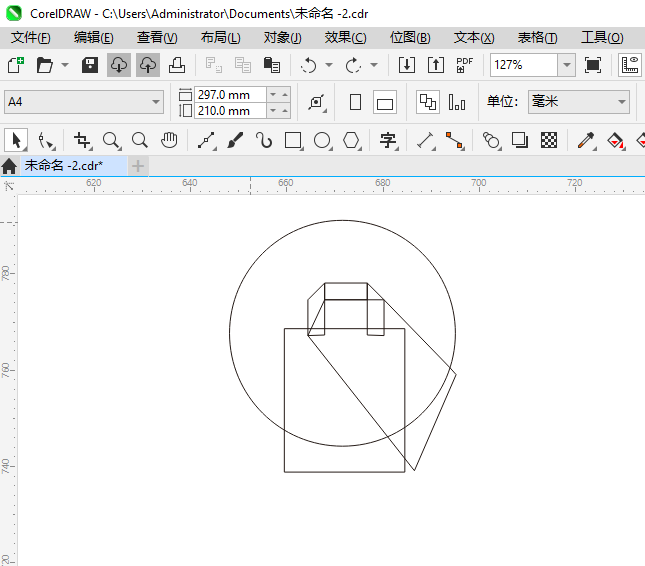Viewport: 645px width, 566px height.
Task: Click the Print icon
Action: pos(176,65)
